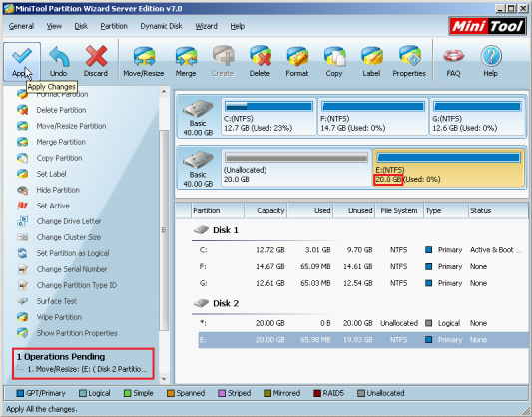Open the Help menu
Viewport: 532px width, 417px height.
pyautogui.click(x=237, y=26)
